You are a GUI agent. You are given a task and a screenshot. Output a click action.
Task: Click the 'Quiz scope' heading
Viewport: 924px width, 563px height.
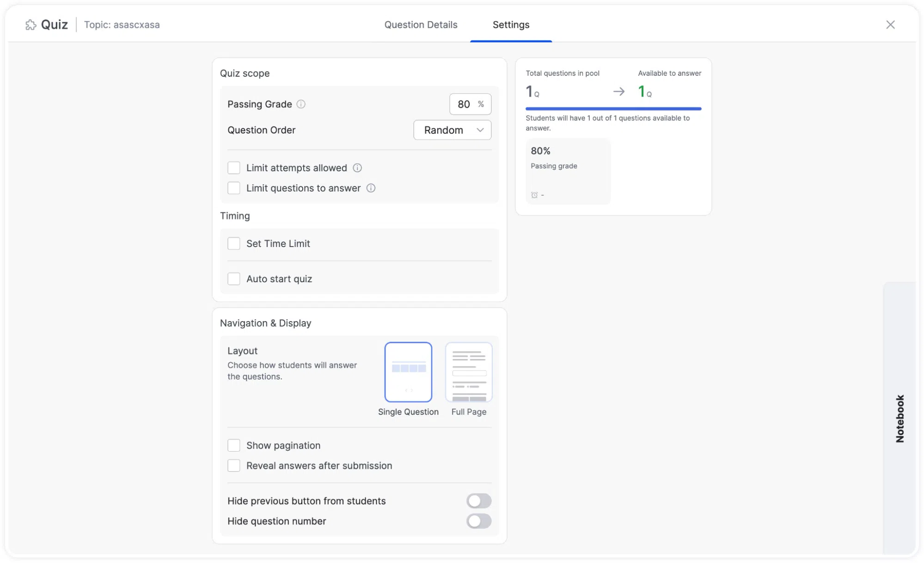[x=245, y=74]
